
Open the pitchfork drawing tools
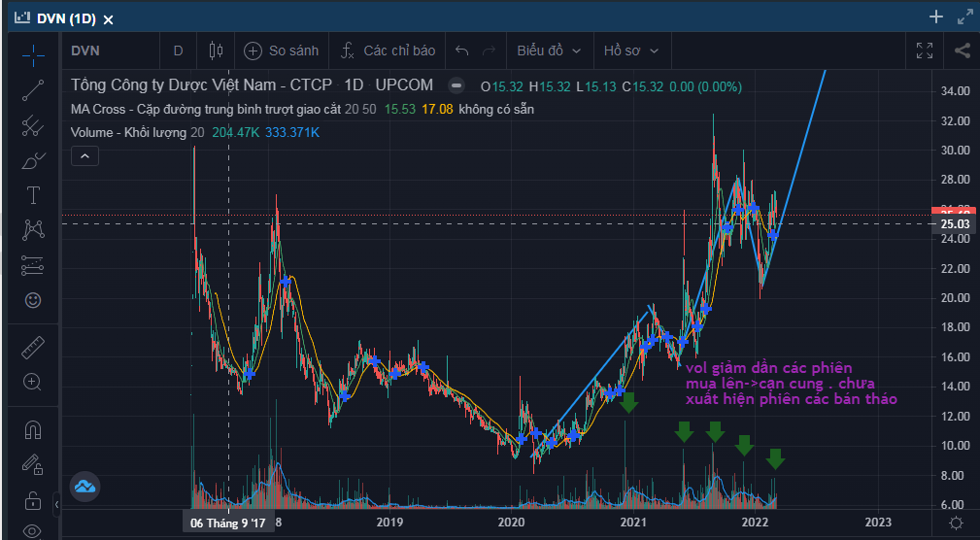(x=33, y=126)
